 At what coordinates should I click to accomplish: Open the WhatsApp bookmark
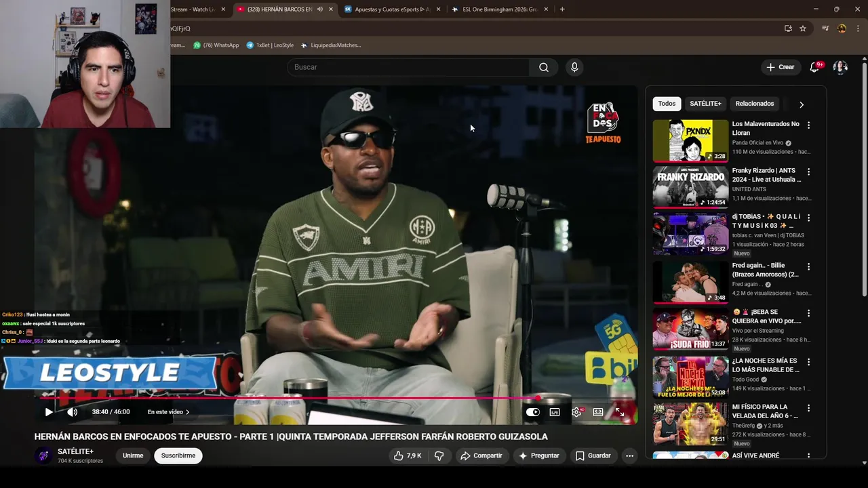(216, 45)
